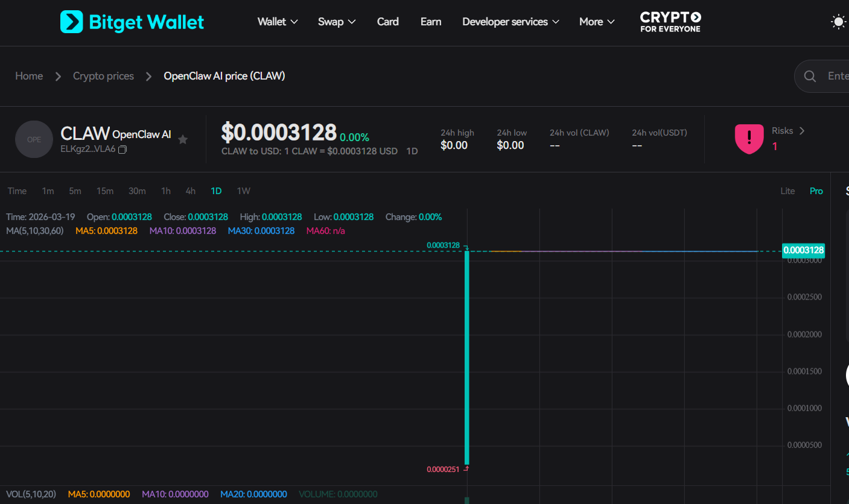Expand the Risks details chevron
This screenshot has height=504, width=849.
[x=802, y=130]
